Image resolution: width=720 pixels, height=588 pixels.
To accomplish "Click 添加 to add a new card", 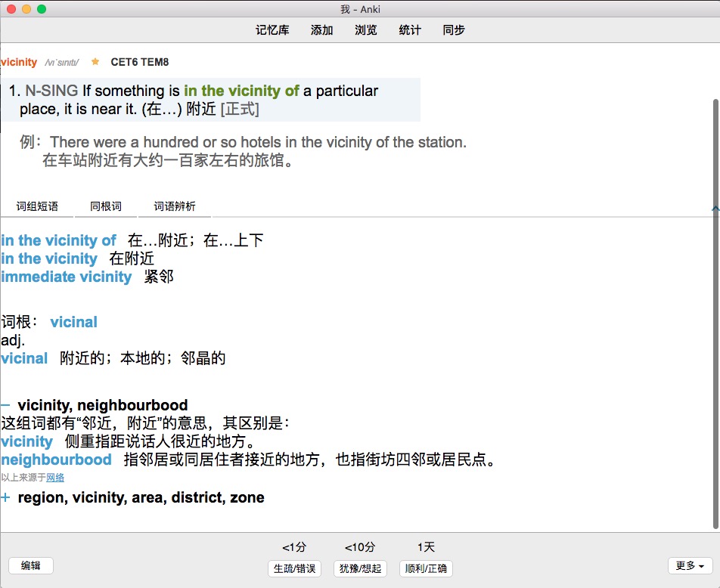I will tap(321, 30).
